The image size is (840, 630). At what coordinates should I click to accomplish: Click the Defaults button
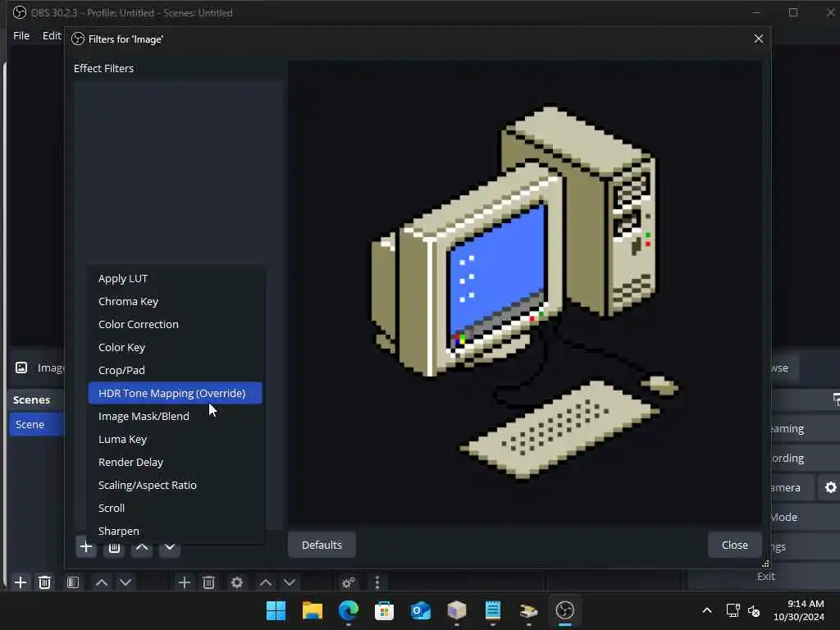point(322,545)
